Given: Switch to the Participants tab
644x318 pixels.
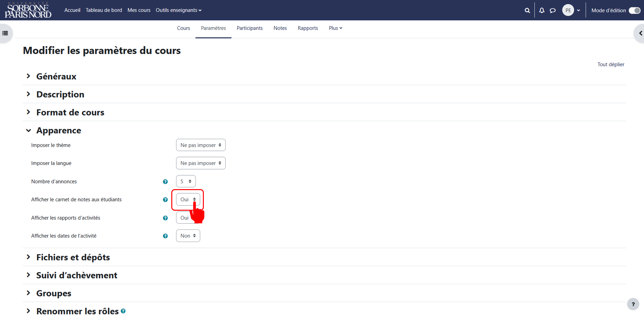Looking at the screenshot, I should point(250,28).
